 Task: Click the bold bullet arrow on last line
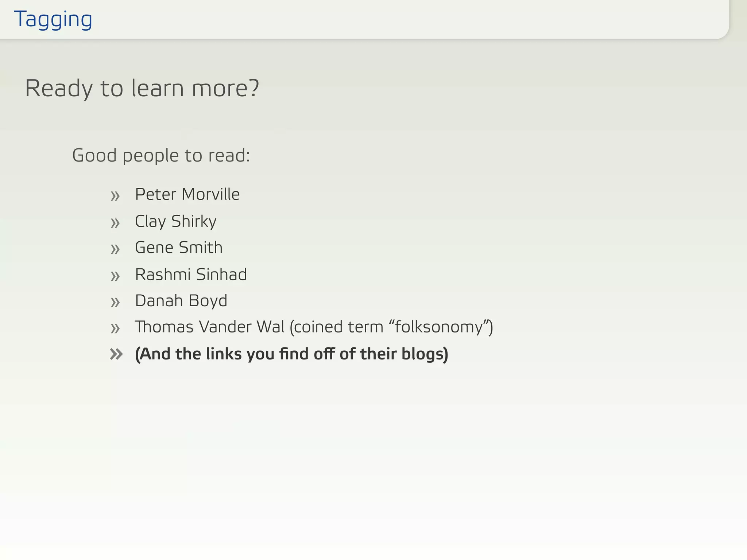click(116, 354)
